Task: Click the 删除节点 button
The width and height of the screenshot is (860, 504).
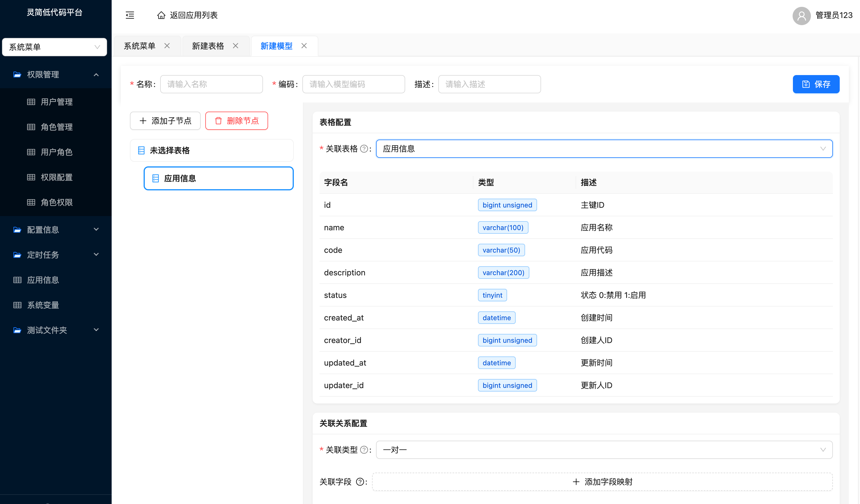Action: (236, 121)
